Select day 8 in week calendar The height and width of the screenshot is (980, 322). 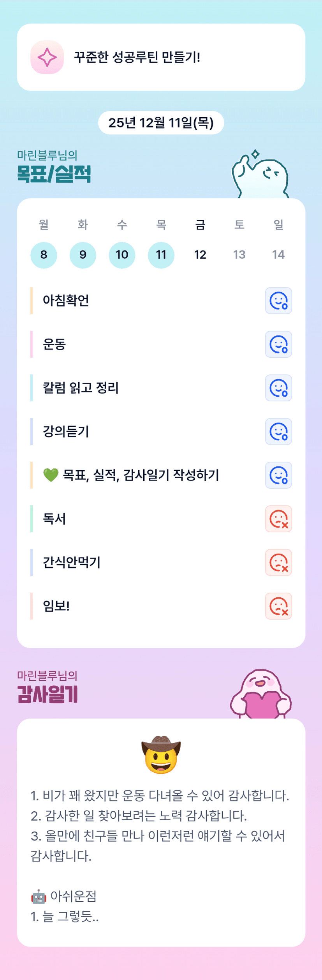44,255
